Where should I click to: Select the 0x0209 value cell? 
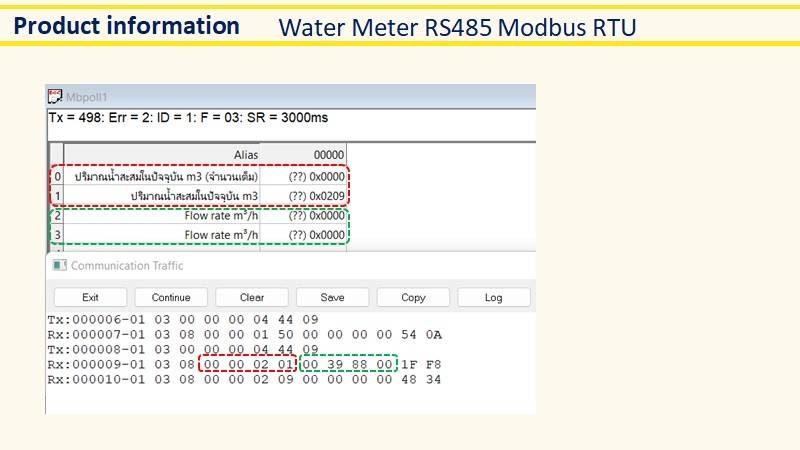[303, 196]
